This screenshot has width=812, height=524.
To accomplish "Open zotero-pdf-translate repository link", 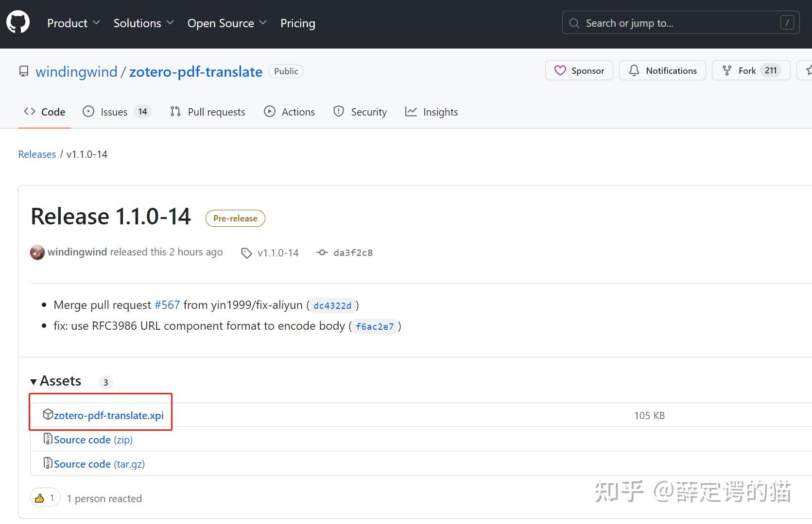I will (x=195, y=71).
